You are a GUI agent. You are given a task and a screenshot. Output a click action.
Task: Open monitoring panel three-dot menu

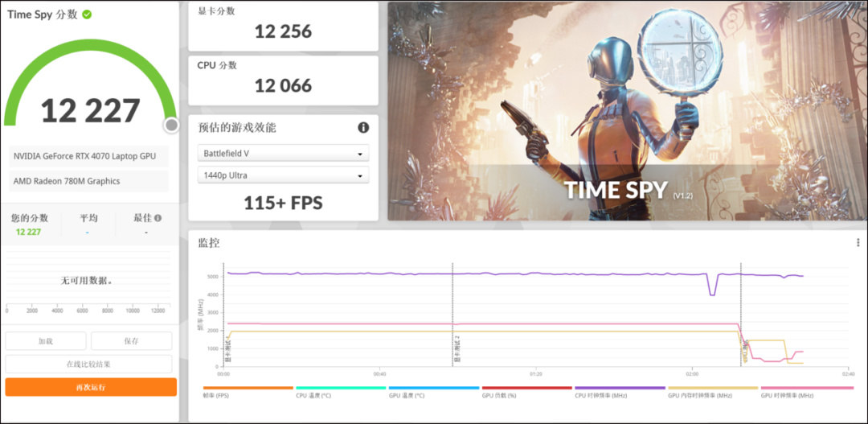pyautogui.click(x=858, y=243)
